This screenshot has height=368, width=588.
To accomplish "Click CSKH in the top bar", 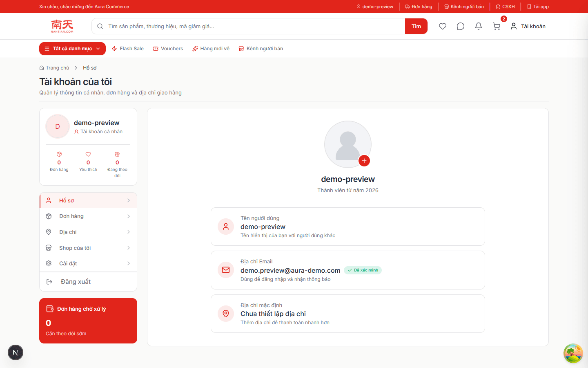I will (x=505, y=7).
